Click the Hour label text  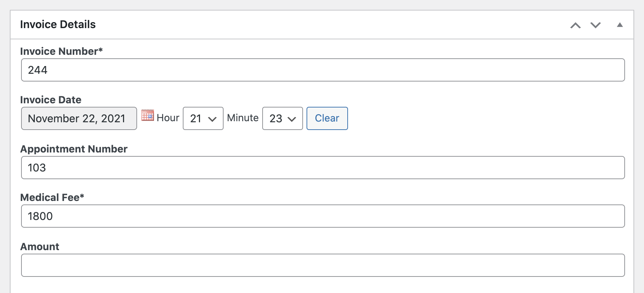(168, 118)
